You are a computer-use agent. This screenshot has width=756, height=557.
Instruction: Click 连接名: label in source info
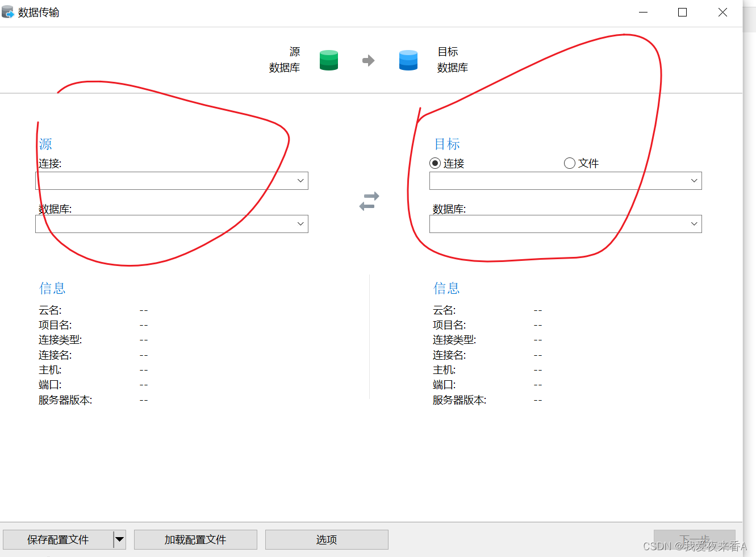tap(55, 355)
